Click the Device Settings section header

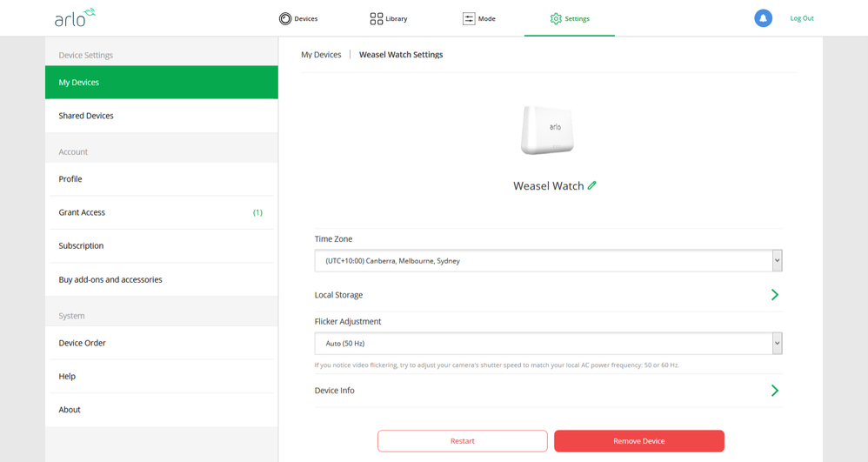[x=86, y=55]
